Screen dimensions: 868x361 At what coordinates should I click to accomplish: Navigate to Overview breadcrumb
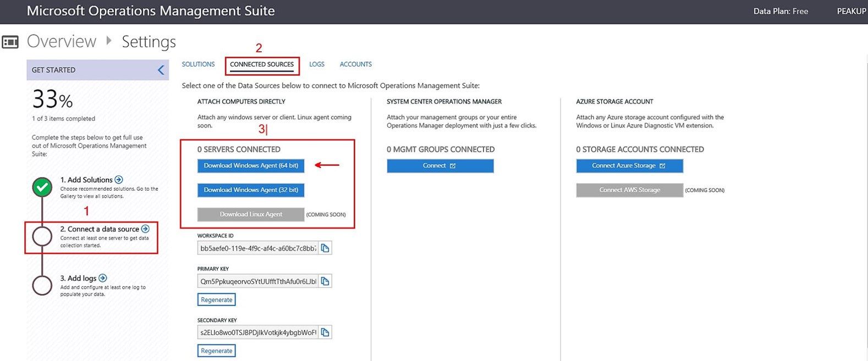[62, 41]
